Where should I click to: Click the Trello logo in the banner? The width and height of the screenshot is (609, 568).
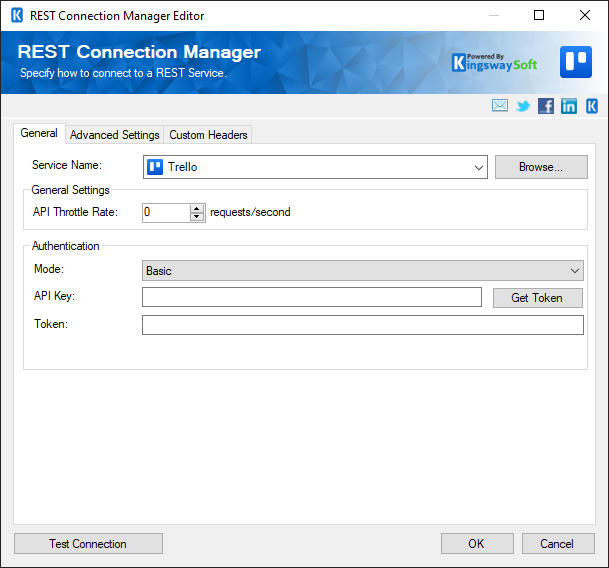[x=576, y=62]
